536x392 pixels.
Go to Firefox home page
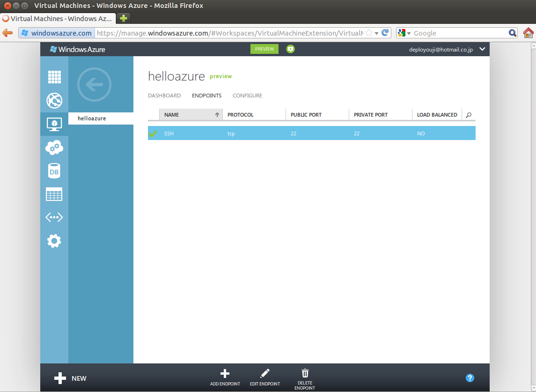point(529,33)
